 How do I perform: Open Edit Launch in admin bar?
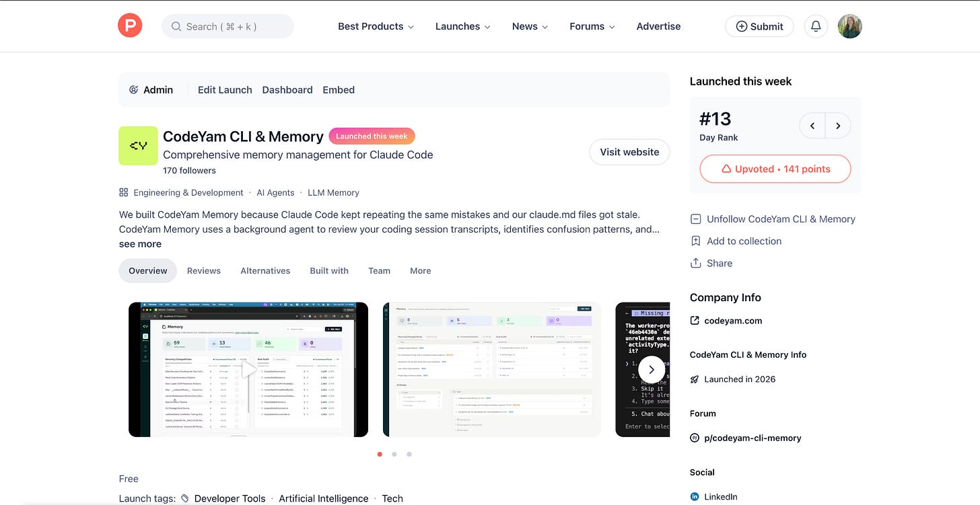[x=225, y=89]
